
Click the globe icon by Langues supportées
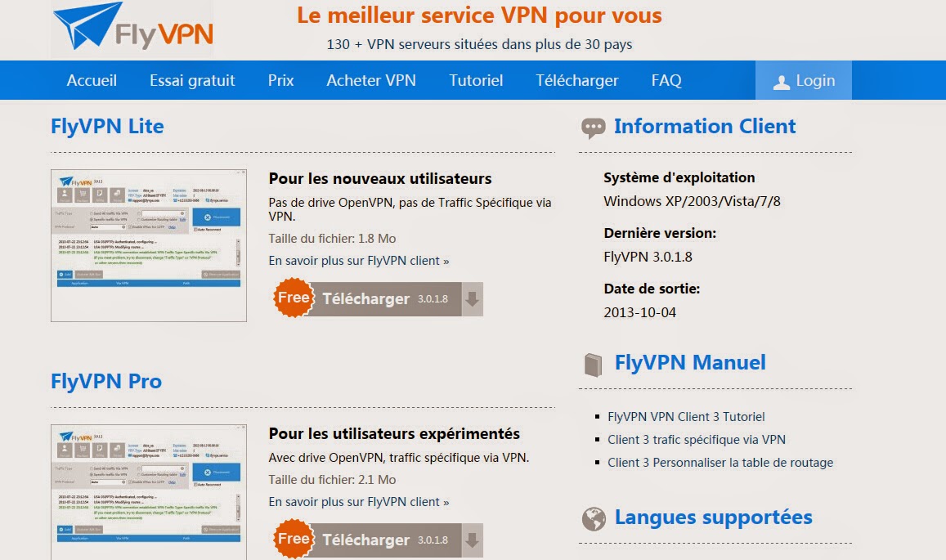[594, 519]
